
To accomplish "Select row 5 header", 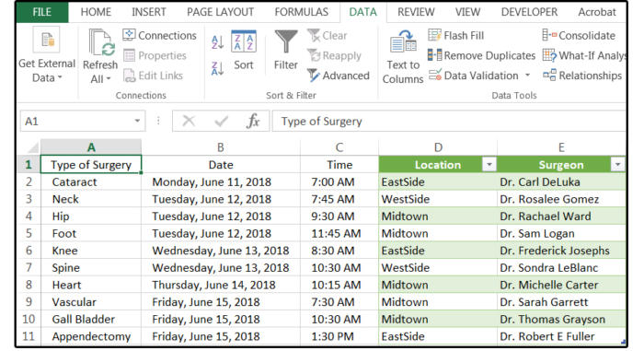I will tap(29, 233).
